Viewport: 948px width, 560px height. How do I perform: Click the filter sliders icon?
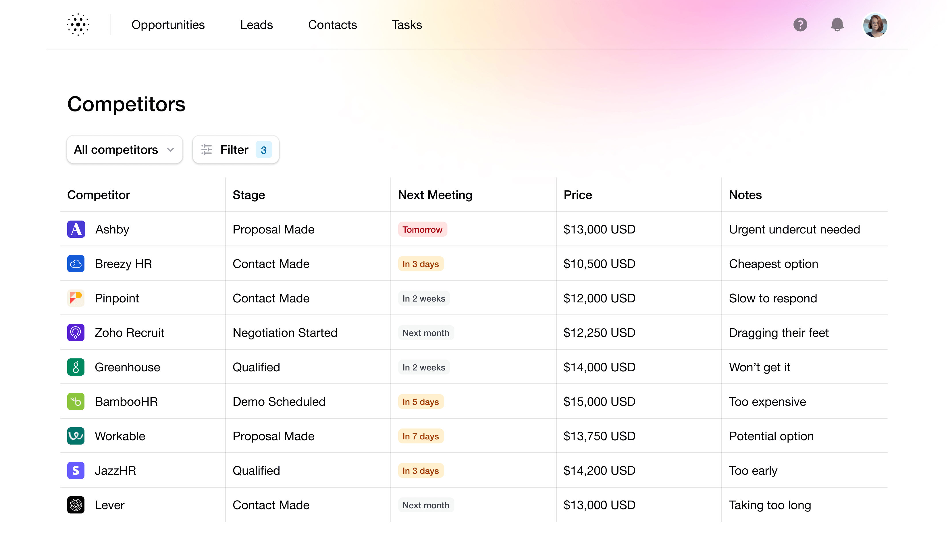(207, 149)
